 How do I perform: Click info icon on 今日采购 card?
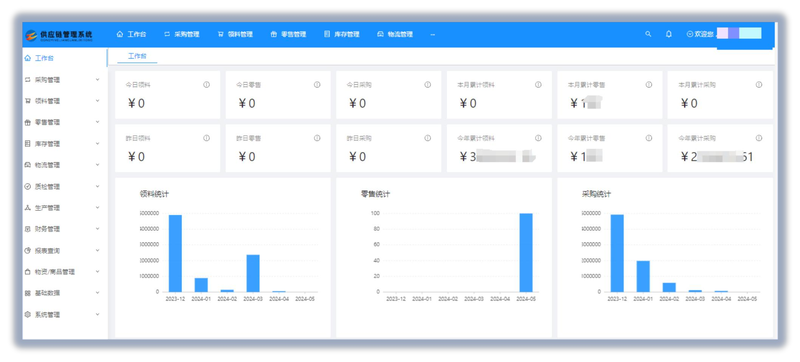coord(428,85)
